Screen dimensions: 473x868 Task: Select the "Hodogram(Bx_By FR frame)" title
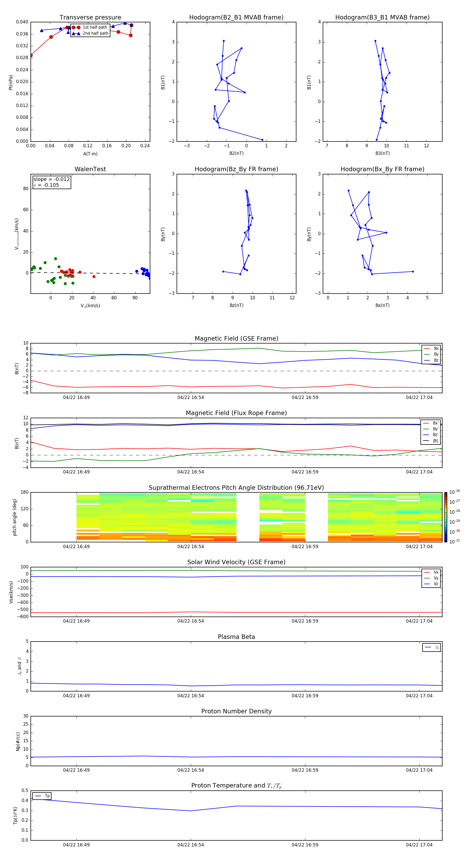[382, 169]
